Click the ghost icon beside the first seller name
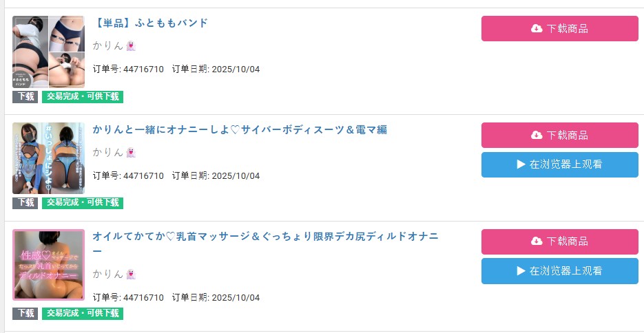The height and width of the screenshot is (333, 644). click(131, 46)
